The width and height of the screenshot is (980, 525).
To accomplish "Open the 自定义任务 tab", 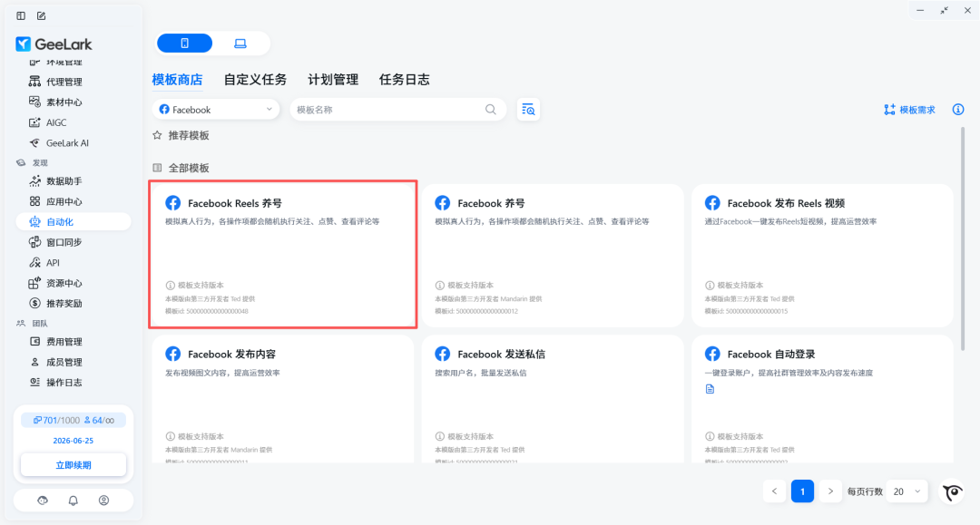I will 255,79.
